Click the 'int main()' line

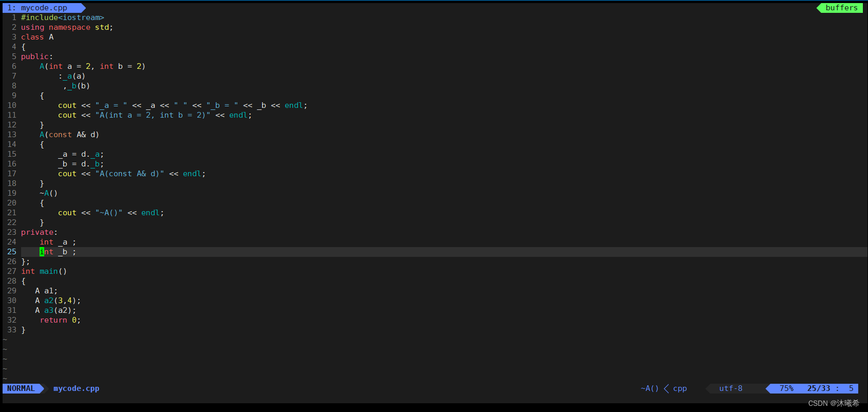[44, 271]
